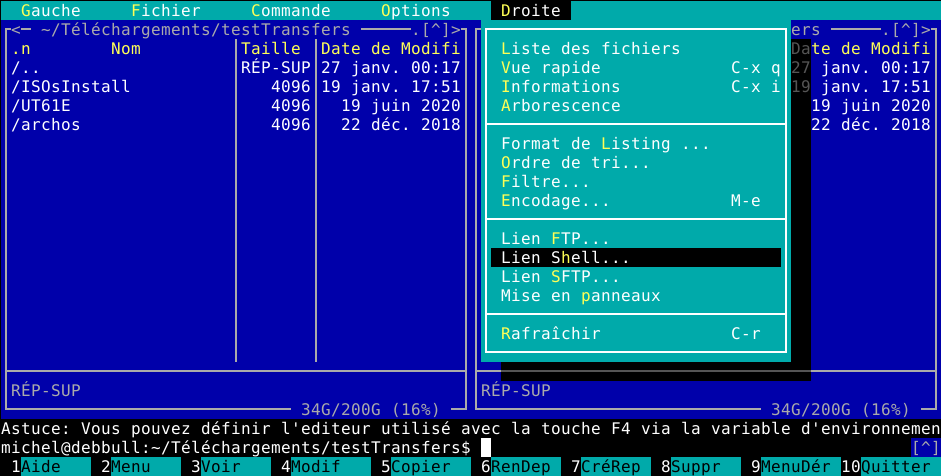Viewport: 941px width, 476px height.
Task: Open the Commande menu
Action: (x=290, y=10)
